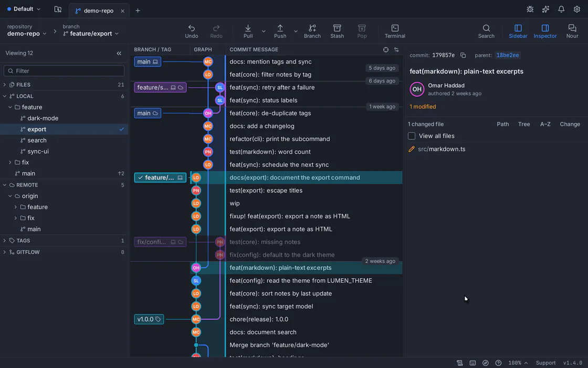Toggle the Sidebar panel

coord(518,32)
